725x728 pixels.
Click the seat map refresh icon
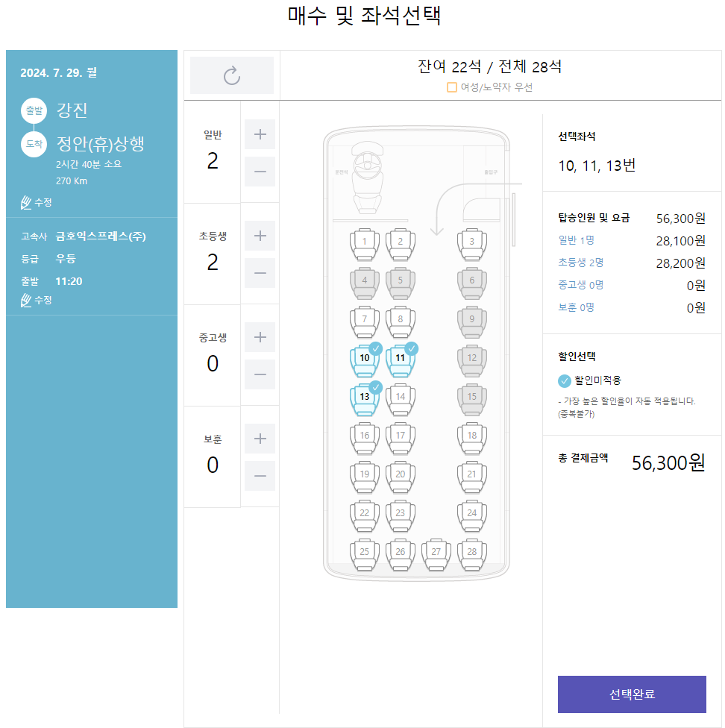pyautogui.click(x=231, y=75)
